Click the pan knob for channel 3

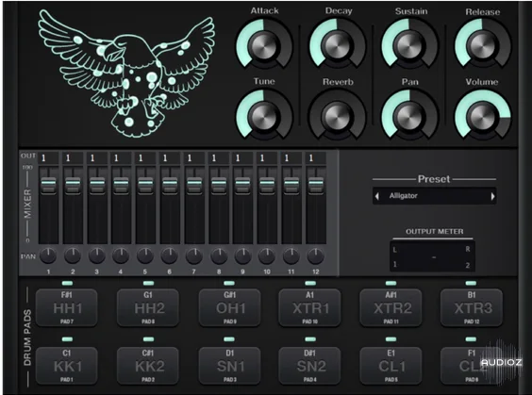[97, 255]
